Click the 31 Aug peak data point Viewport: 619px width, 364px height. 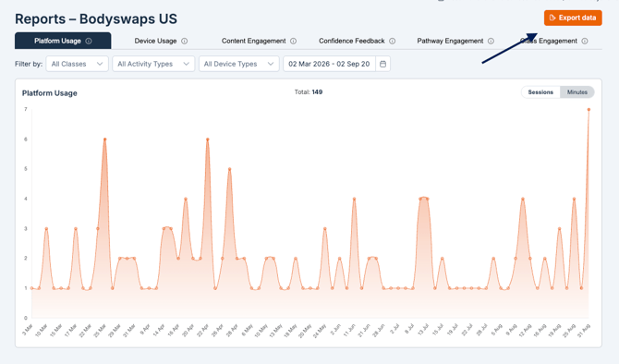[x=589, y=110]
